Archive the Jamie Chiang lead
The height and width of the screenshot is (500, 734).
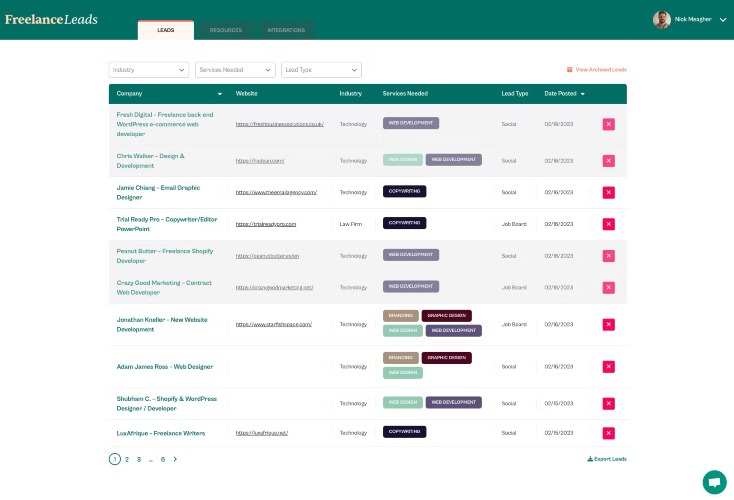[x=608, y=192]
